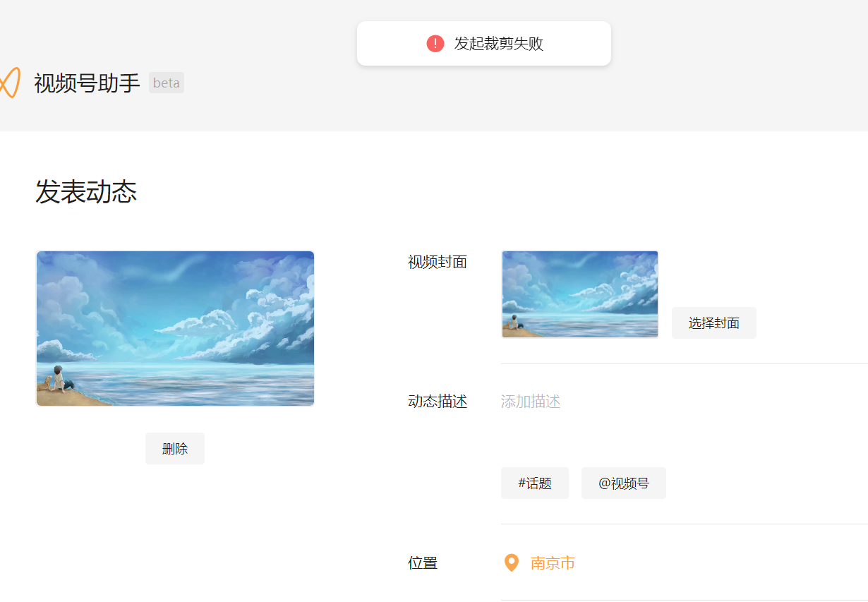Click the 视频号助手 title text
868x602 pixels.
88,83
